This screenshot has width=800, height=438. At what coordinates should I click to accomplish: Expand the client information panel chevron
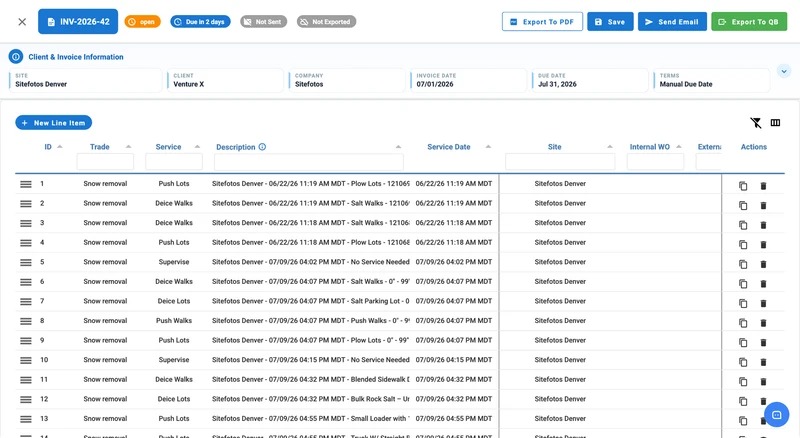point(784,71)
